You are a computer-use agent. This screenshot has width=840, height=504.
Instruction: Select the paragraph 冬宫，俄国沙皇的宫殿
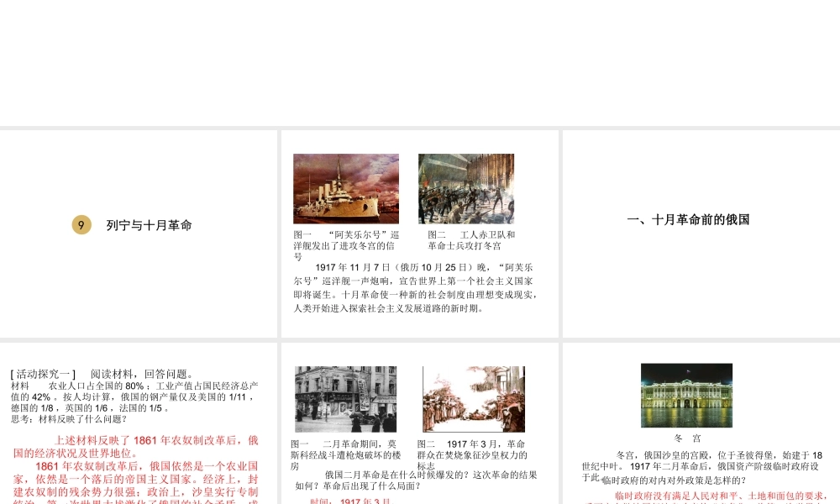coord(701,466)
